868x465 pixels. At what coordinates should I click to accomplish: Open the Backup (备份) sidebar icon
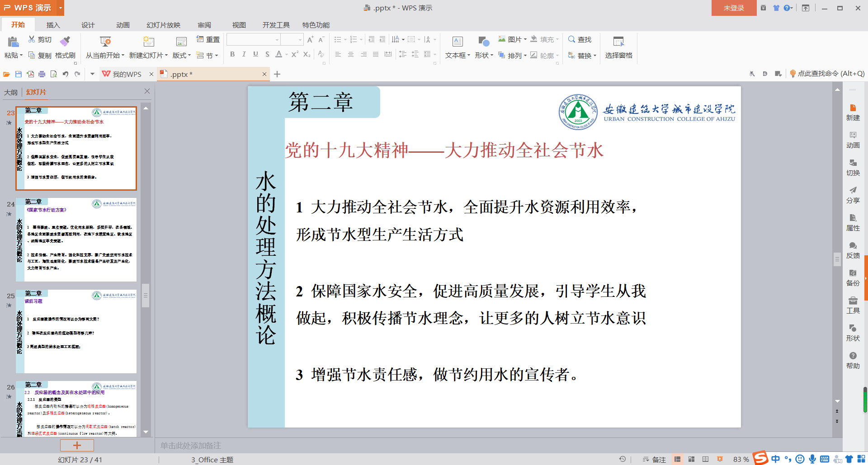point(853,277)
